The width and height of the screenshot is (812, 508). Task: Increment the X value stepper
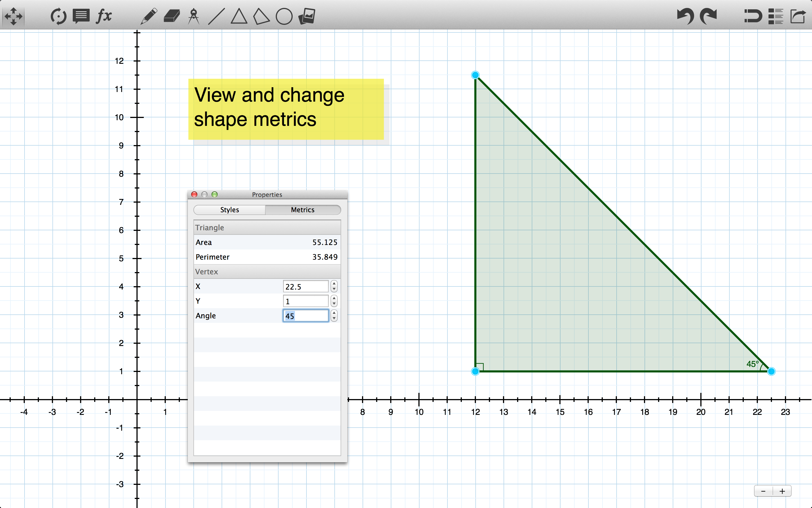(x=334, y=283)
